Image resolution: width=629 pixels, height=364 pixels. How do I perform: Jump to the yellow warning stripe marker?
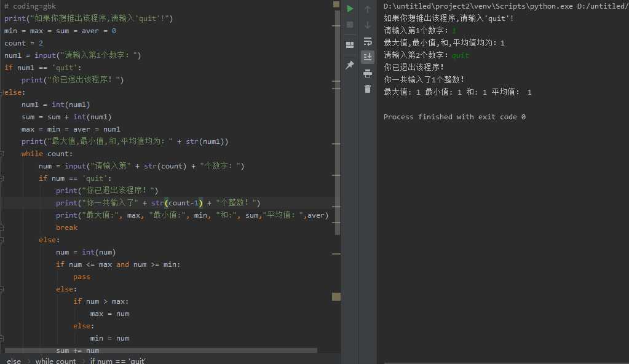[x=336, y=296]
